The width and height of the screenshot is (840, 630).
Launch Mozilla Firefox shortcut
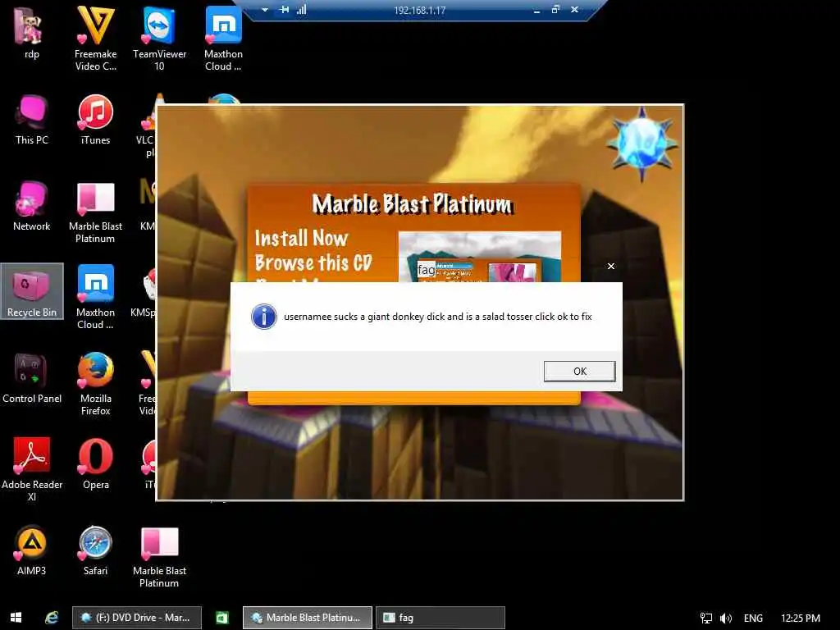tap(95, 384)
